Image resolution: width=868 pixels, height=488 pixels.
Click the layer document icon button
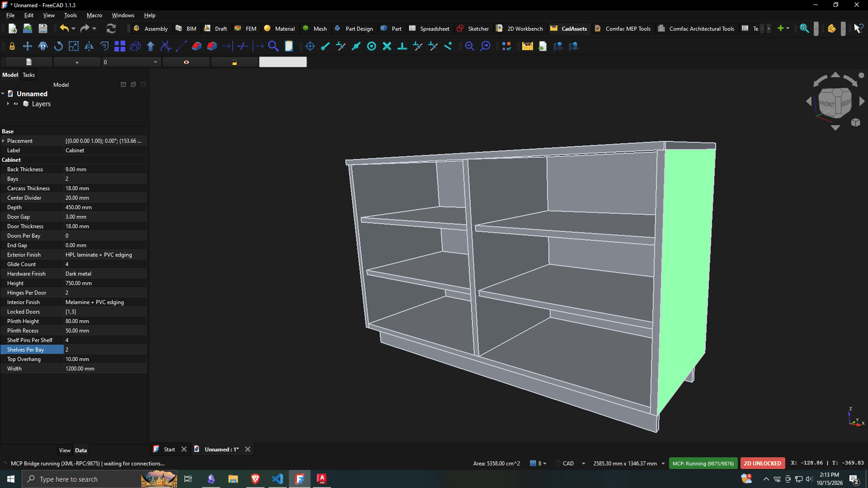[29, 62]
